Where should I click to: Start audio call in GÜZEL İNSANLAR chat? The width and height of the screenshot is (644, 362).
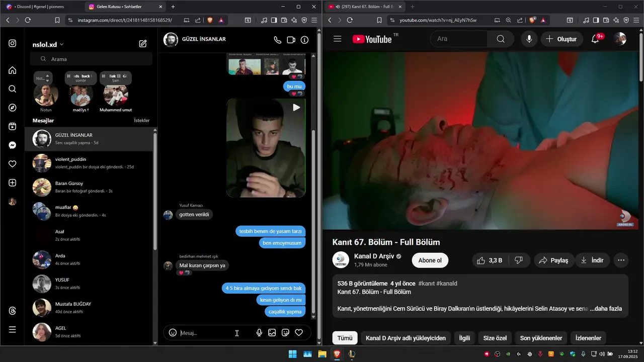(x=277, y=40)
